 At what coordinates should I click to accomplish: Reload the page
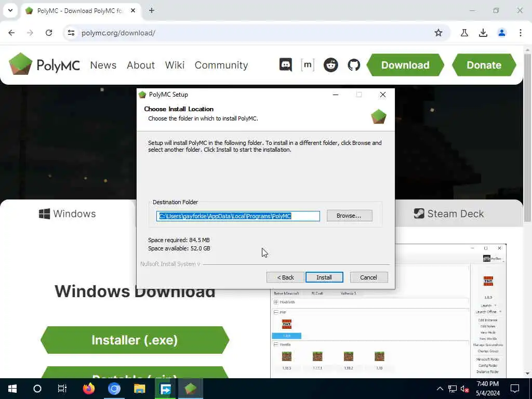coord(49,33)
